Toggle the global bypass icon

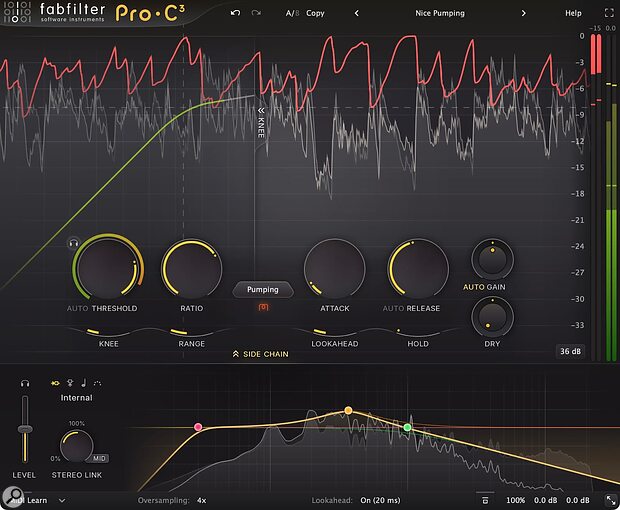pyautogui.click(x=485, y=500)
